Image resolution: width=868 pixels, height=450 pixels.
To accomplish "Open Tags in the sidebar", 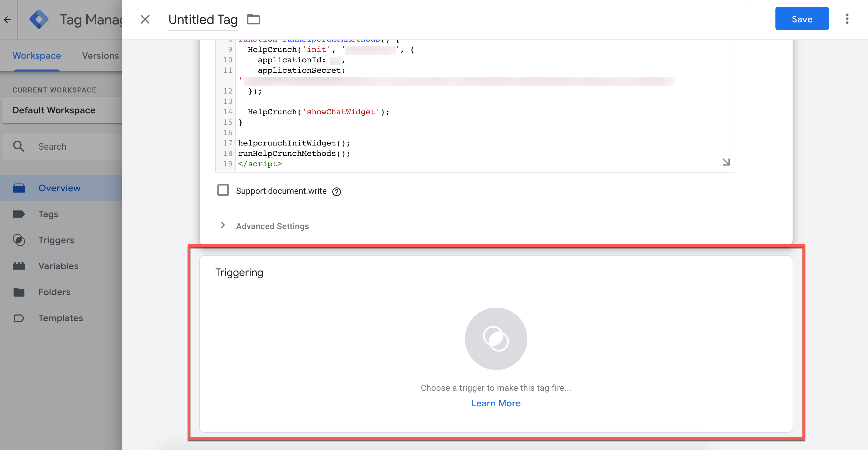I will (61, 214).
